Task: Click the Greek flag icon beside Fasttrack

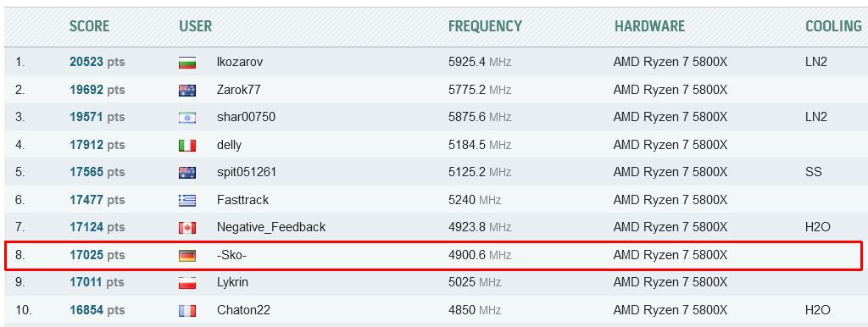Action: click(187, 200)
